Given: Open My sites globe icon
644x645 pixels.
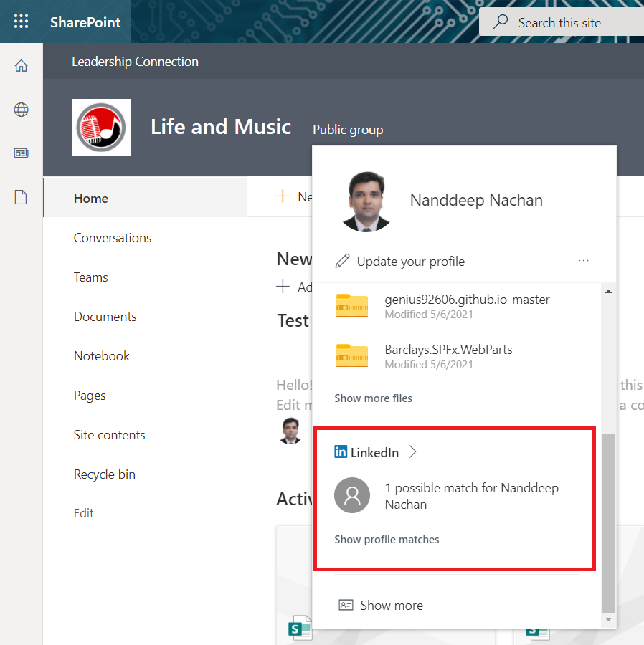Looking at the screenshot, I should tap(22, 110).
